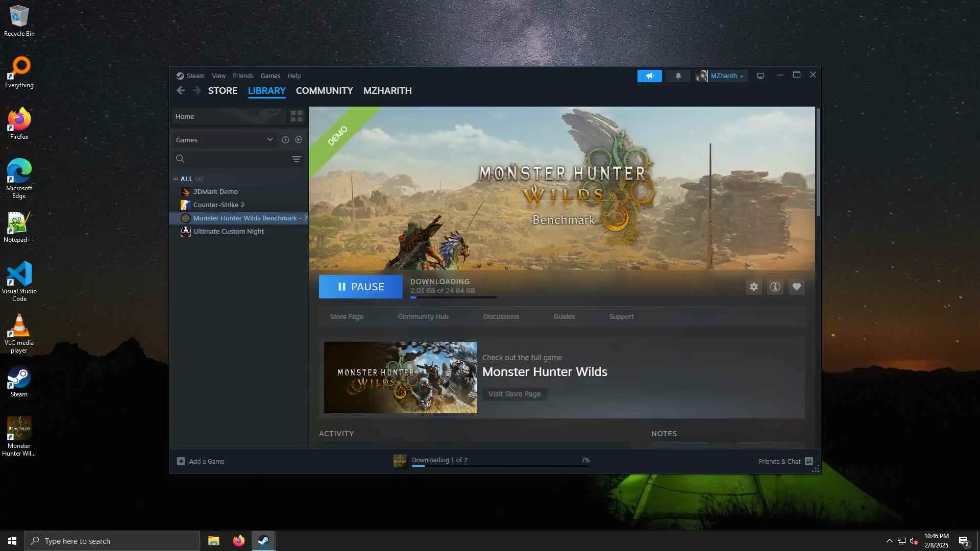Click Visit Store Page button
The image size is (980, 551).
514,394
